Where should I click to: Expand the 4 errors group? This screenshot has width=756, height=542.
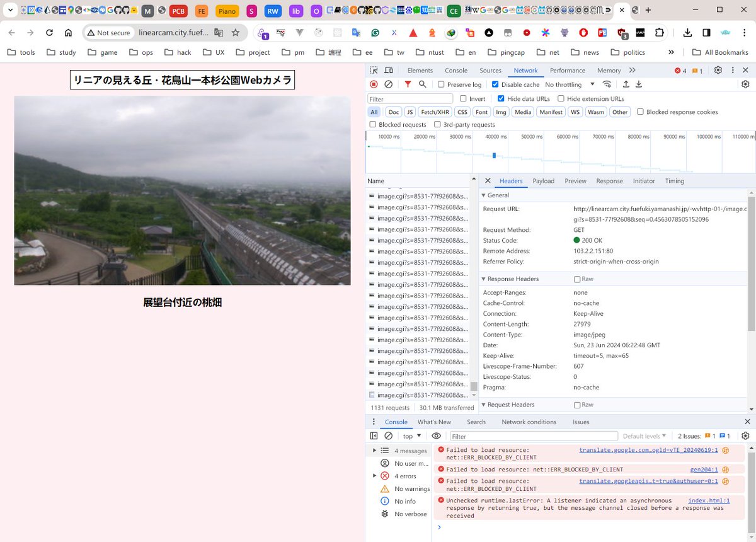coord(374,476)
